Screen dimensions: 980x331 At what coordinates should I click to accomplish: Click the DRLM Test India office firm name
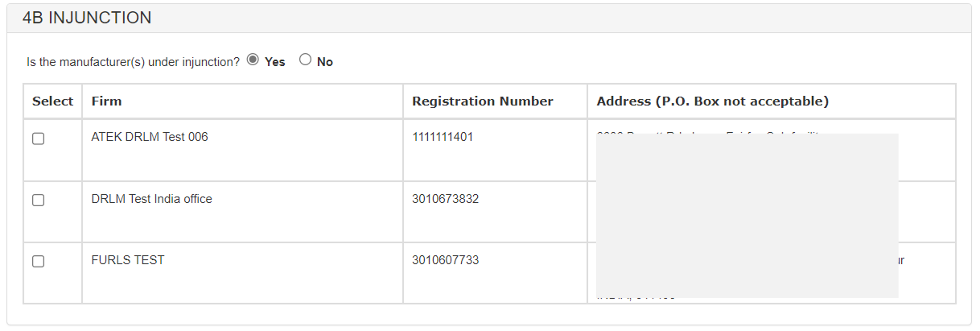point(151,199)
